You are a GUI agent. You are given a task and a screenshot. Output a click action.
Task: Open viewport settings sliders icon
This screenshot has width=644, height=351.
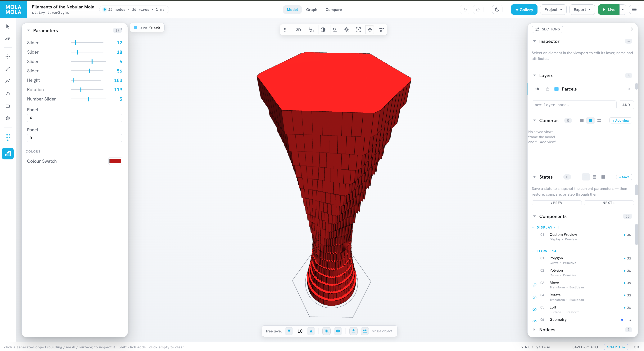[382, 30]
